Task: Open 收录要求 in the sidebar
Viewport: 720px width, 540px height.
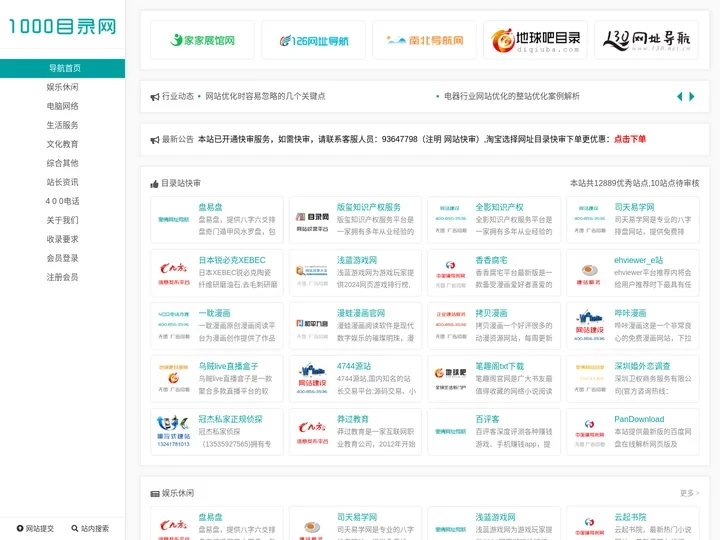Action: tap(62, 239)
